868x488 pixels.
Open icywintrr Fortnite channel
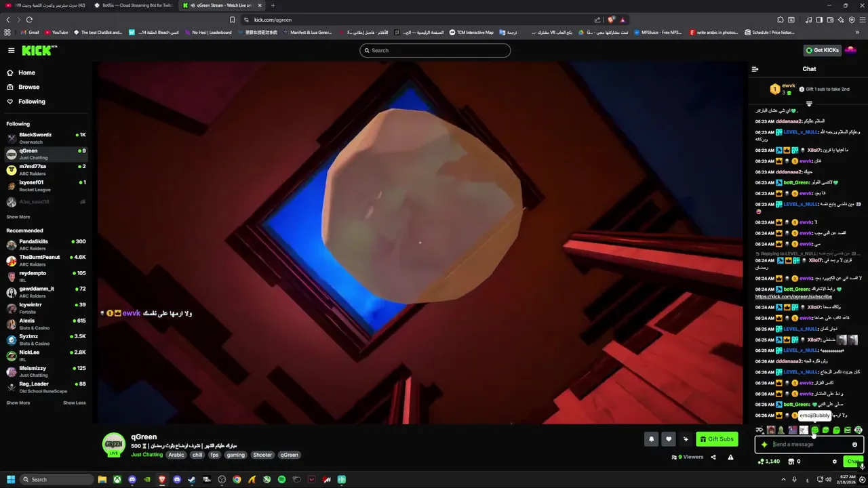click(x=46, y=308)
